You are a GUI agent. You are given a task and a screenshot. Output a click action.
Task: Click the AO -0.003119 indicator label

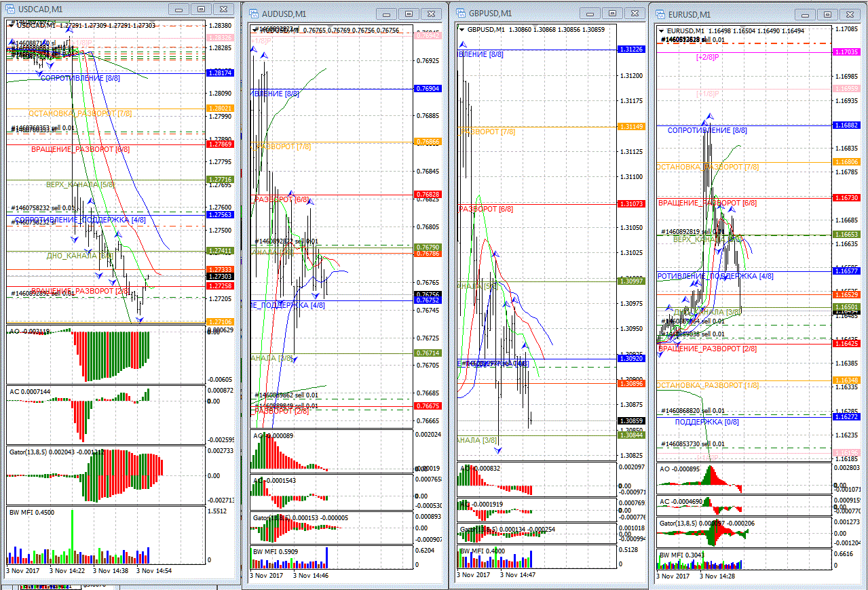tap(29, 331)
